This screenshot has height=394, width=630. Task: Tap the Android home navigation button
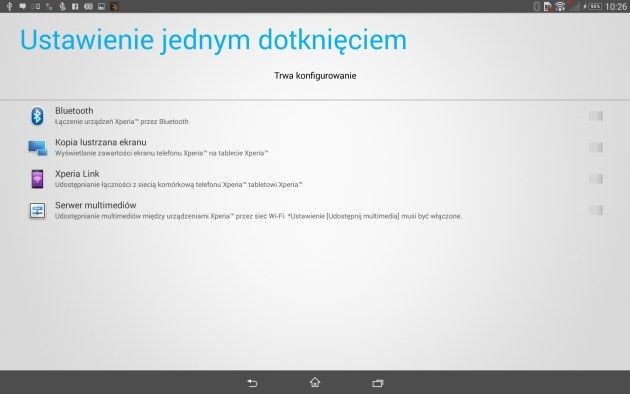pyautogui.click(x=315, y=382)
